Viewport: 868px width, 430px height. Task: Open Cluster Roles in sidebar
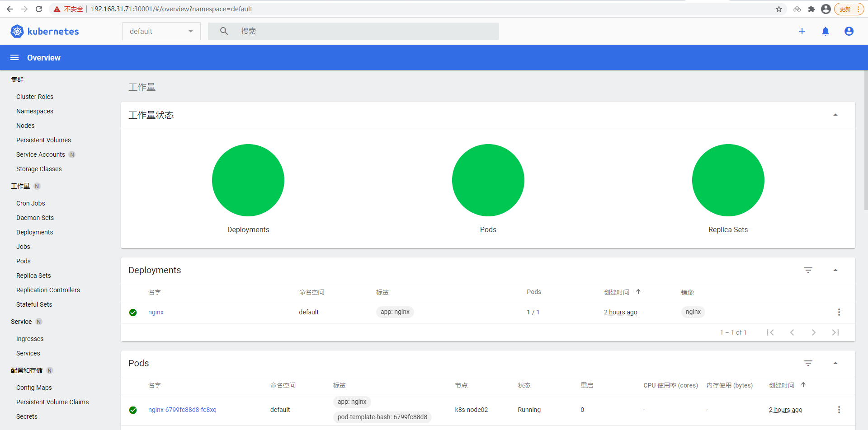pyautogui.click(x=35, y=97)
